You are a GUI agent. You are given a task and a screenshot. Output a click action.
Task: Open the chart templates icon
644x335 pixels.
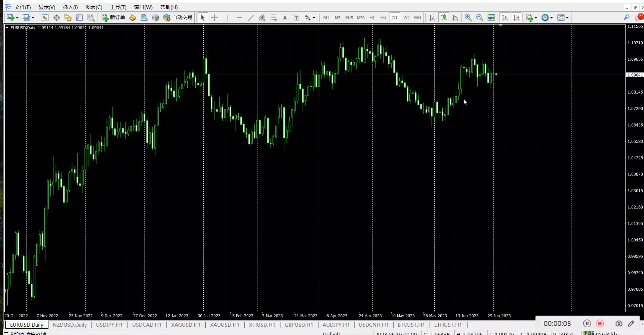561,17
